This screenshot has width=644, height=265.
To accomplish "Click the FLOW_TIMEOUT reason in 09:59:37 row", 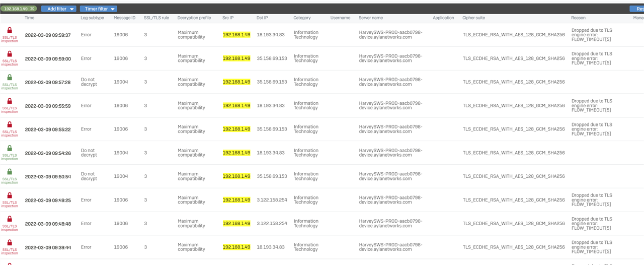I will pyautogui.click(x=592, y=35).
